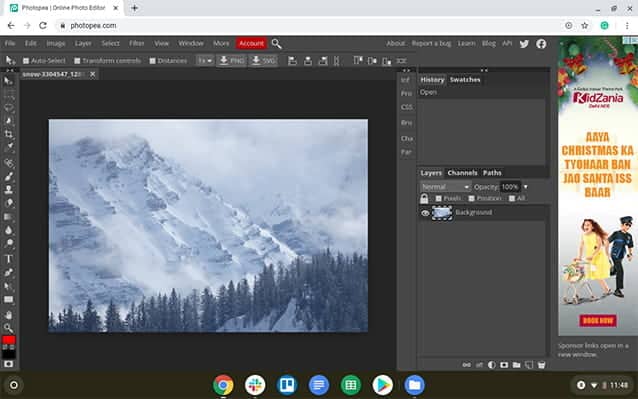Select the Zoom tool in the toolbar
The height and width of the screenshot is (399, 638).
tap(9, 328)
